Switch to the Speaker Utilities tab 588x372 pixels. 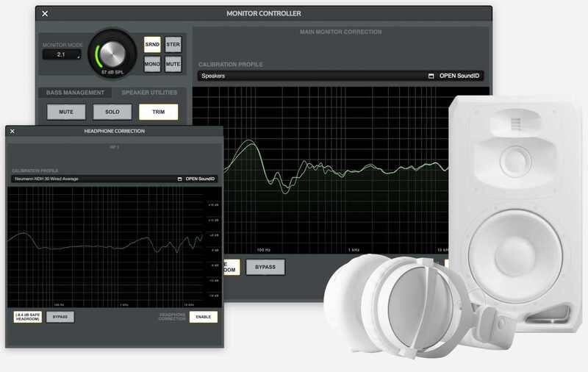(x=148, y=93)
